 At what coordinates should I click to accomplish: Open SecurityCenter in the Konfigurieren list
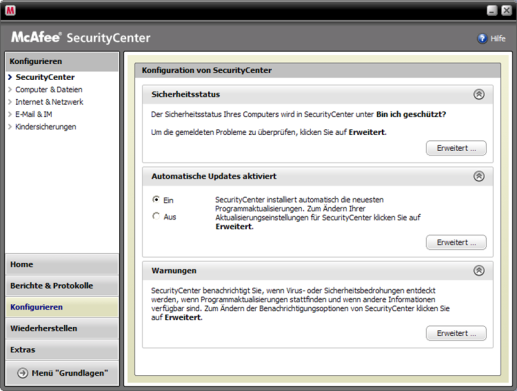click(x=45, y=77)
